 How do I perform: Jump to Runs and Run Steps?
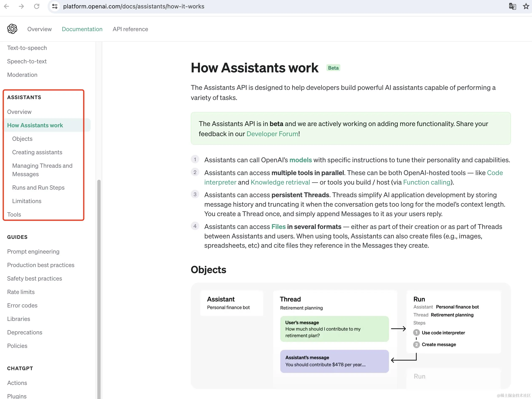coord(38,188)
